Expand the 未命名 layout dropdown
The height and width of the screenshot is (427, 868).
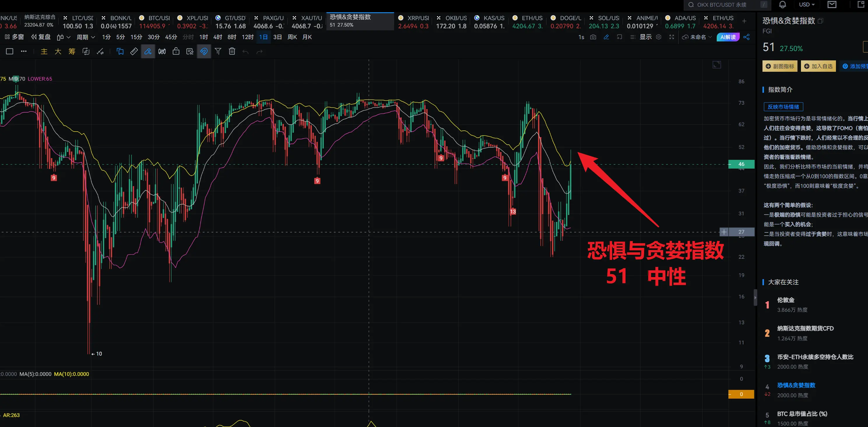click(697, 37)
